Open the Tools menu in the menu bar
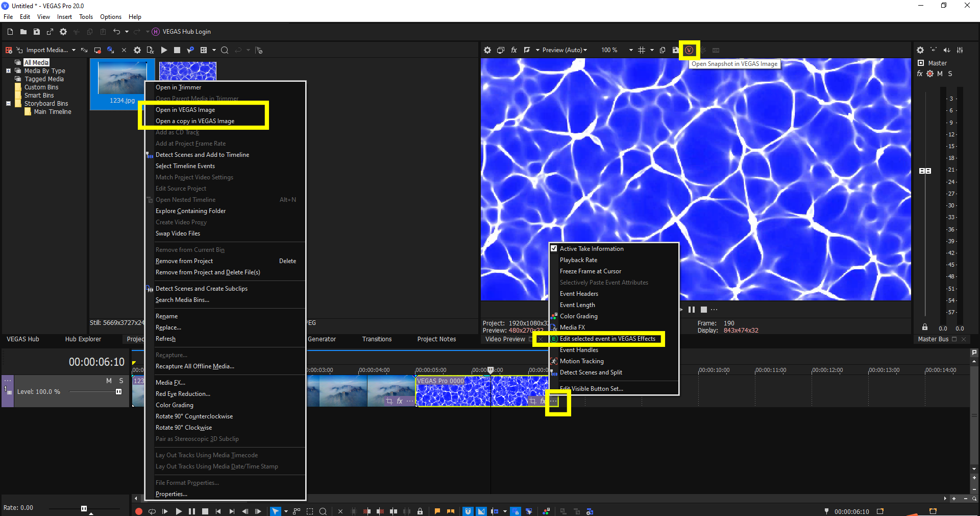 click(86, 17)
